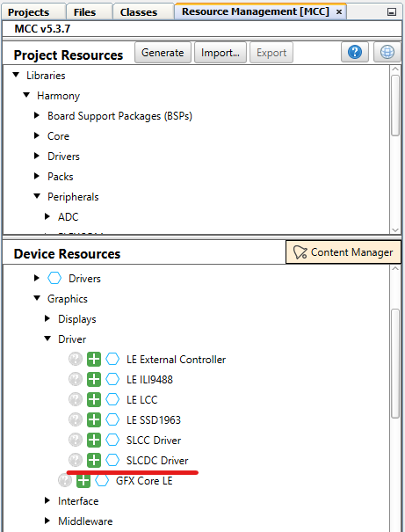Click the hexagon icon beside LE LCC
The image size is (405, 532).
click(x=112, y=400)
